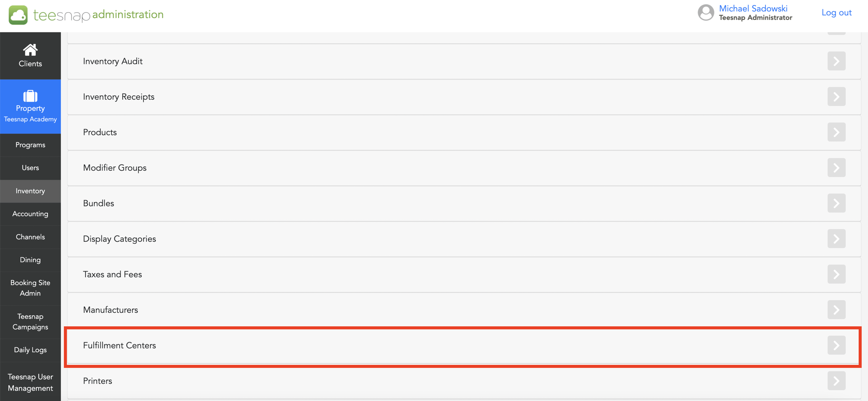Go to Teesnap Campaigns in the sidebar
The height and width of the screenshot is (401, 868).
point(30,322)
